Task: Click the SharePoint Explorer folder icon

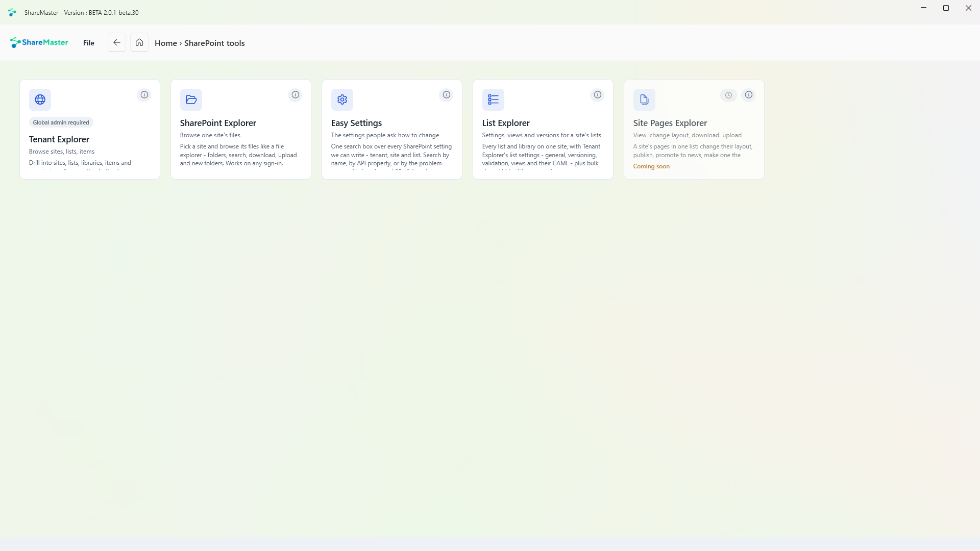Action: [191, 99]
